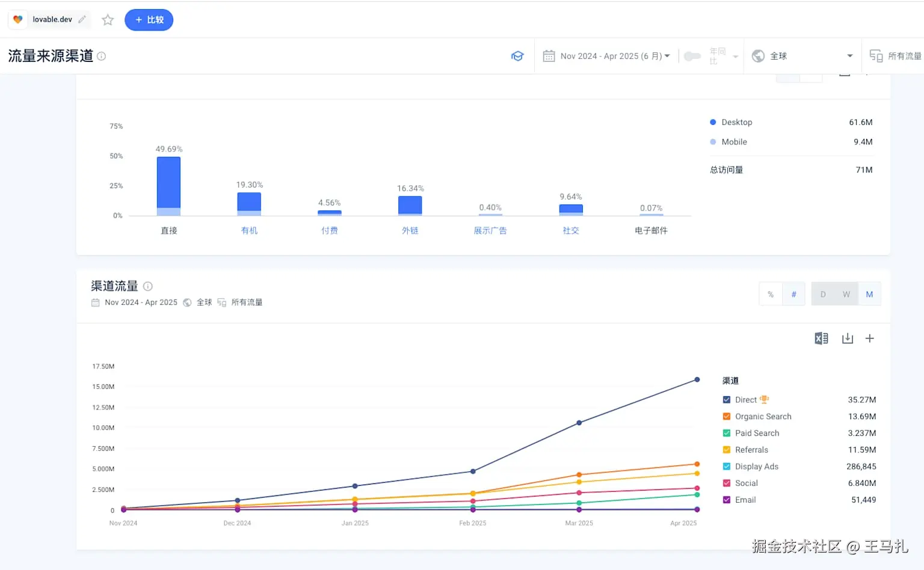Screen dimensions: 924x570
Task: Star lovable.dev as a favorite
Action: tap(108, 20)
